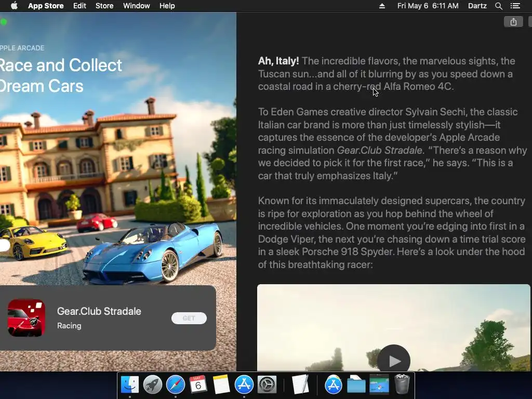
Task: Open TextEdit document icon in Dock
Action: (300, 384)
